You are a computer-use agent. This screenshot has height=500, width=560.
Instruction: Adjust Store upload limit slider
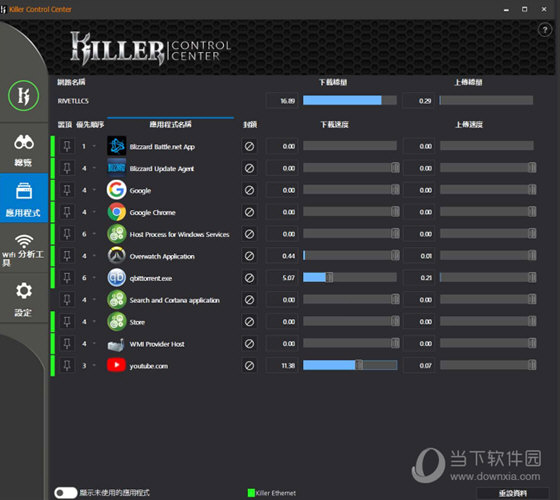pyautogui.click(x=532, y=321)
